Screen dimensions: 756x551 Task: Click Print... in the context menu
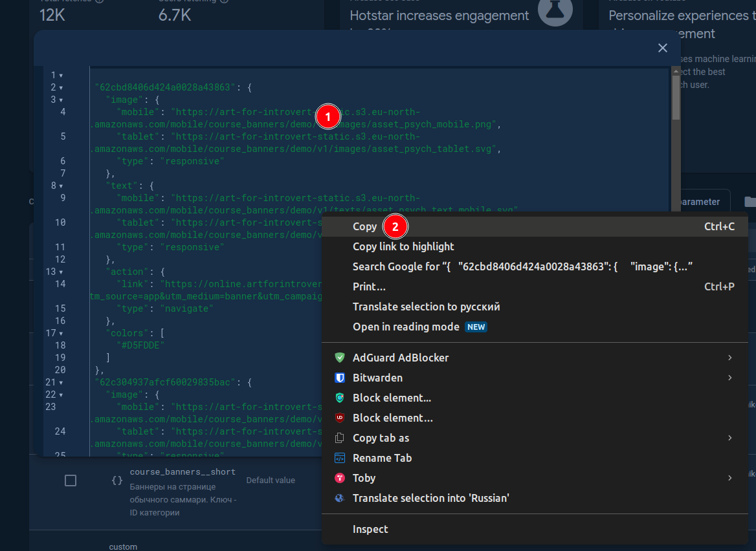(369, 286)
